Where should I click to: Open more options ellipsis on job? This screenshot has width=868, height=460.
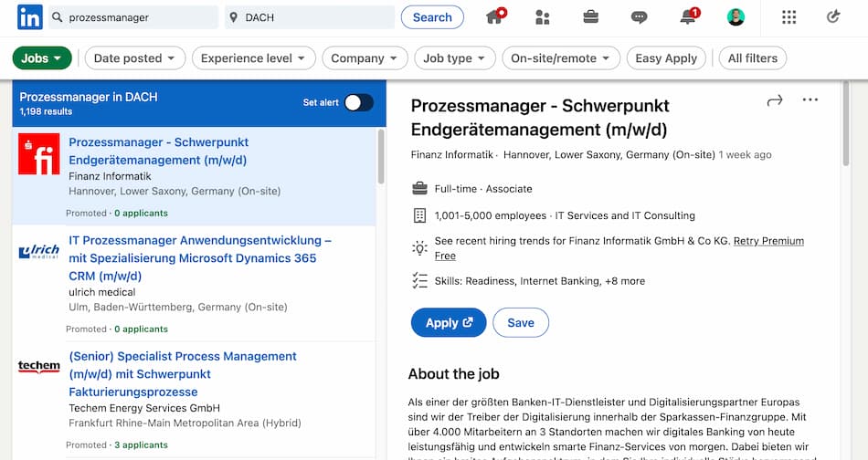click(x=810, y=100)
